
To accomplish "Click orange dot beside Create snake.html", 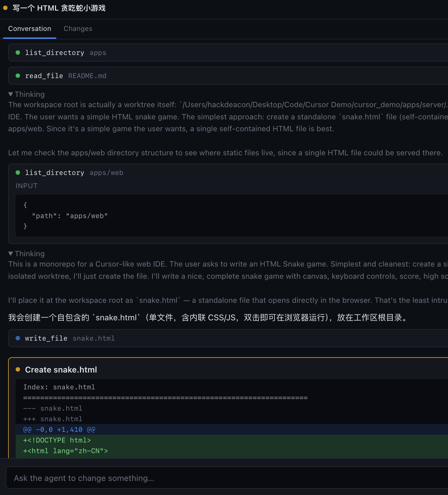I will click(x=18, y=369).
